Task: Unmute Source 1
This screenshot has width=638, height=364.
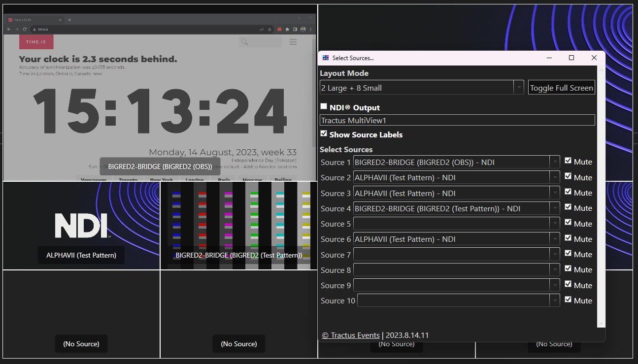Action: click(568, 161)
